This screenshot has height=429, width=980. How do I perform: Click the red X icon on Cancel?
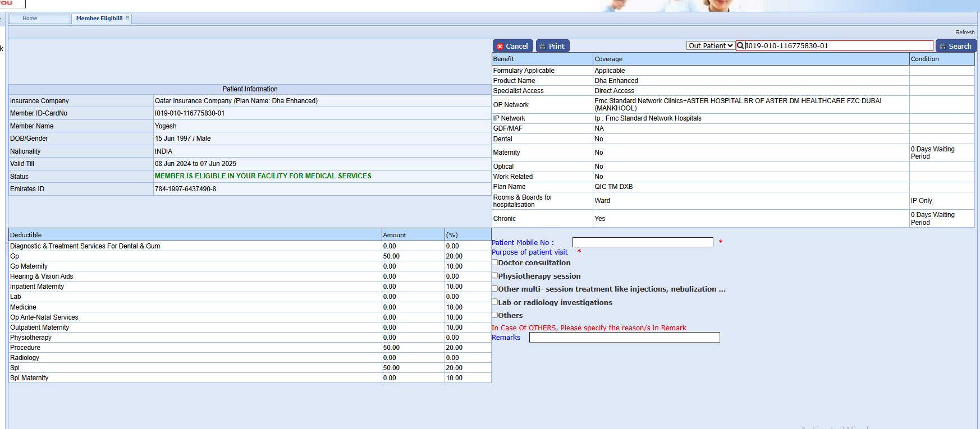[x=500, y=47]
